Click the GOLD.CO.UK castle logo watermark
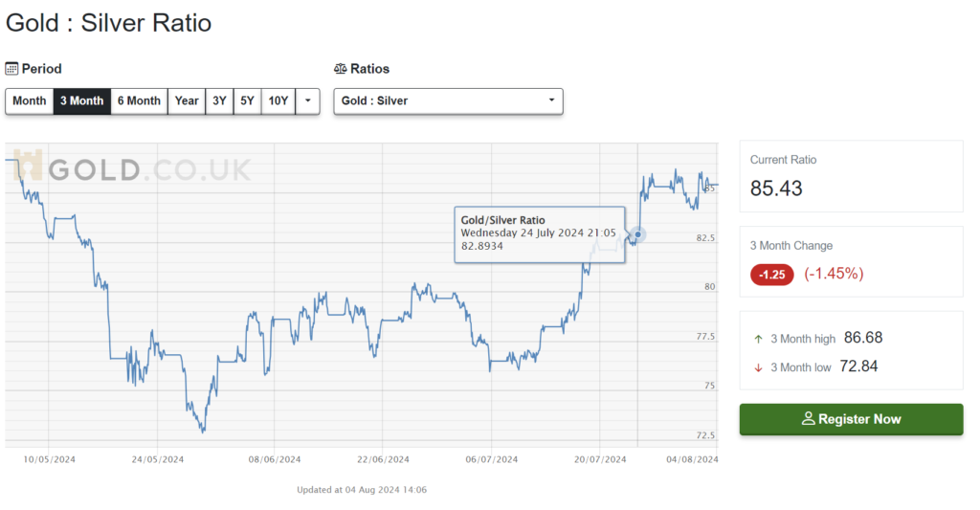The height and width of the screenshot is (510, 980). click(x=27, y=166)
